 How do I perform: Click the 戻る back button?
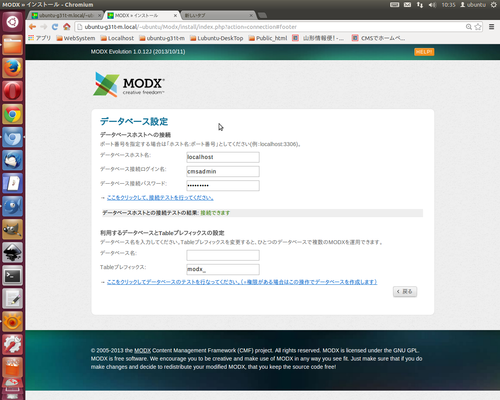[405, 292]
